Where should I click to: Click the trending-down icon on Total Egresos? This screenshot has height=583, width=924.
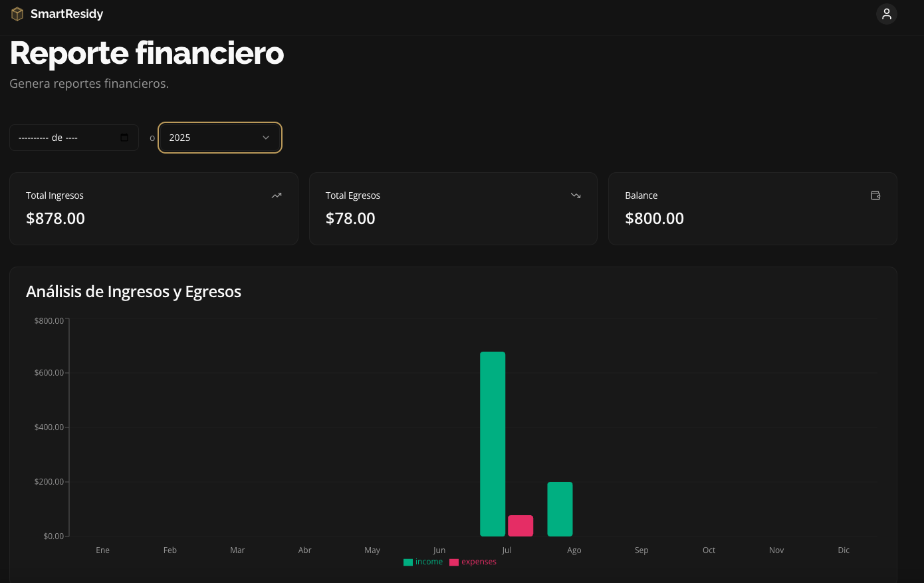click(576, 195)
